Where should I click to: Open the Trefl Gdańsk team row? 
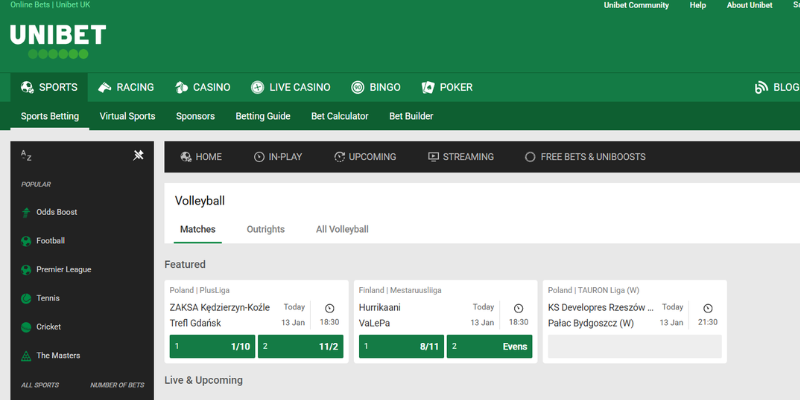point(195,323)
